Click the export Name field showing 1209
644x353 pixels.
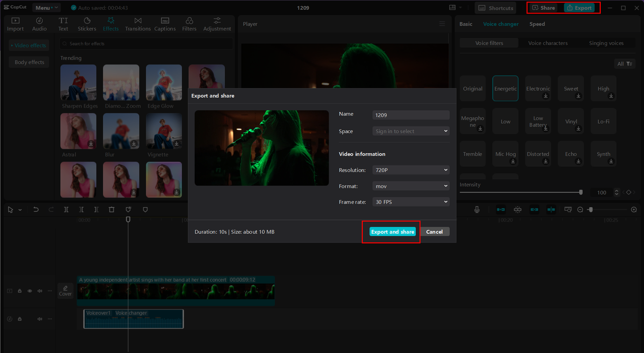tap(411, 115)
